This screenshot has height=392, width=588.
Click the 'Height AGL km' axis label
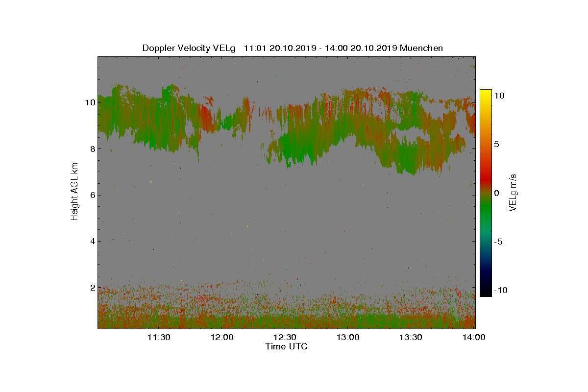[x=74, y=193]
